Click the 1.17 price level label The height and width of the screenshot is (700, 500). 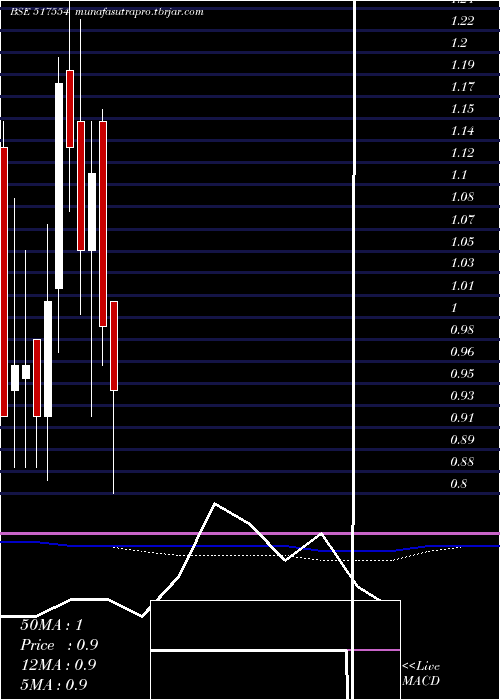point(462,87)
